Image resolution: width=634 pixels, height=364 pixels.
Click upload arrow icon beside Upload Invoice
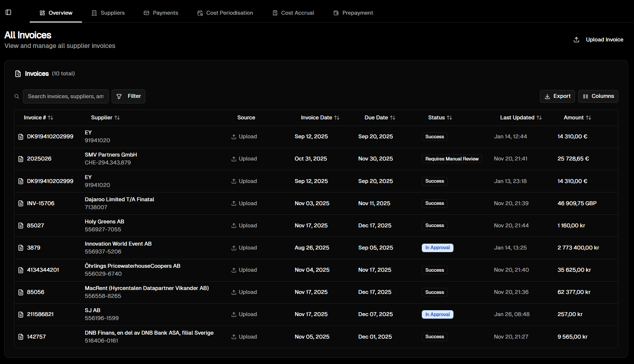[577, 40]
